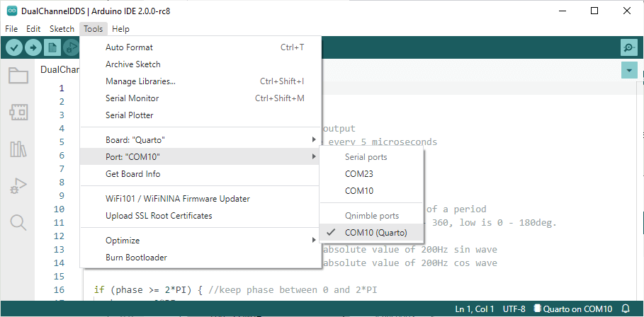Image resolution: width=644 pixels, height=317 pixels.
Task: Open the Boards Manager sidebar icon
Action: point(18,112)
